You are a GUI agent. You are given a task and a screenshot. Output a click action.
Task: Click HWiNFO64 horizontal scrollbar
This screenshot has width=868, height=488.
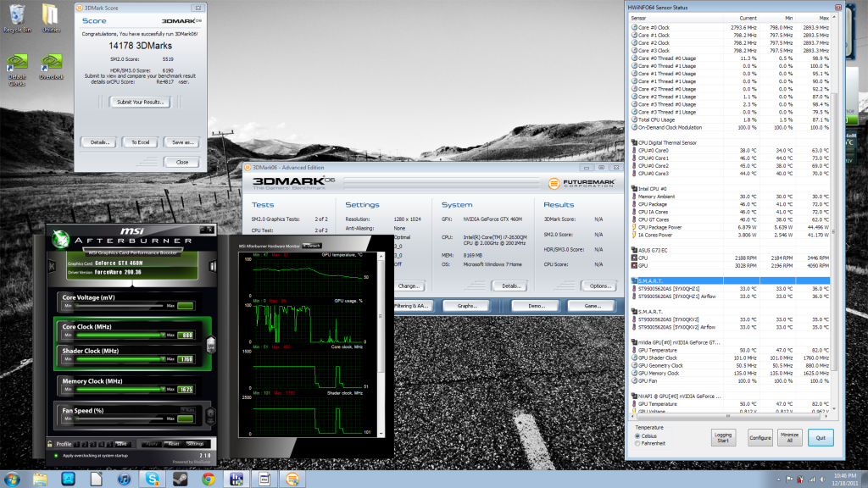(x=730, y=416)
